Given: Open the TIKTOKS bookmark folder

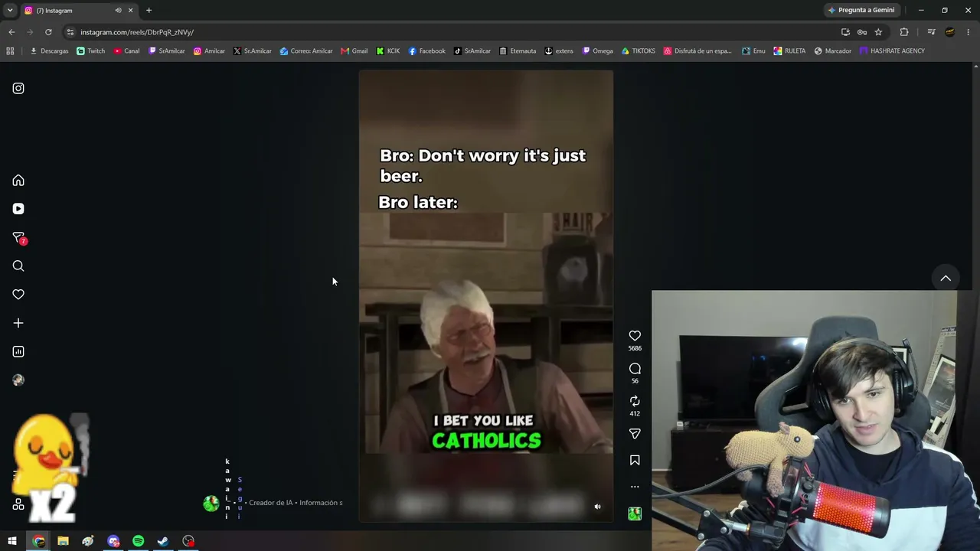Looking at the screenshot, I should pos(639,51).
